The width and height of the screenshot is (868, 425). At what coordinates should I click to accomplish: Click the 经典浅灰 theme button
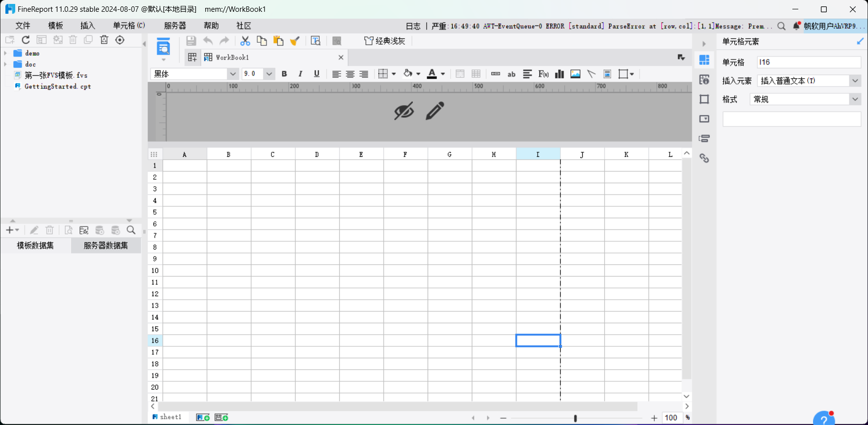(385, 41)
